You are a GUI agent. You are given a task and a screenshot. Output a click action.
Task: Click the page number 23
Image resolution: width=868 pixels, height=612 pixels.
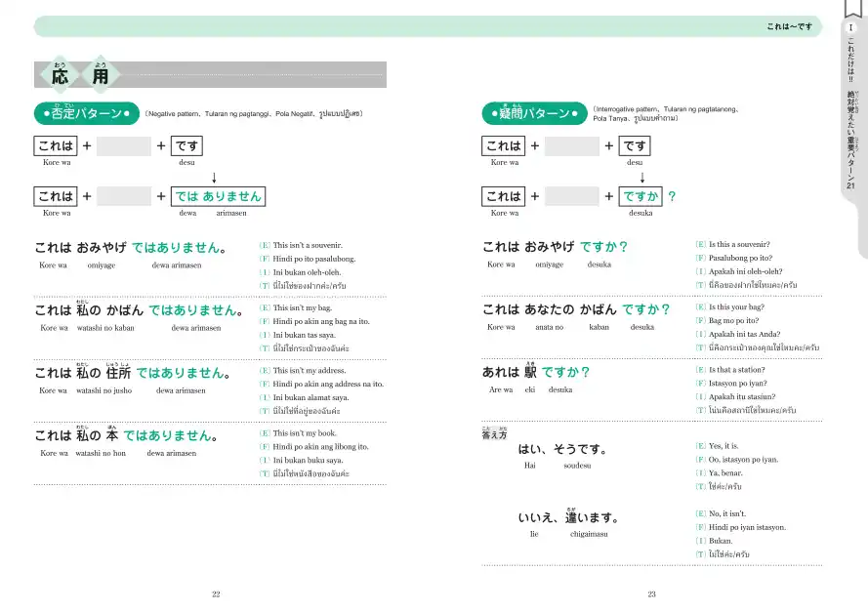tap(651, 593)
